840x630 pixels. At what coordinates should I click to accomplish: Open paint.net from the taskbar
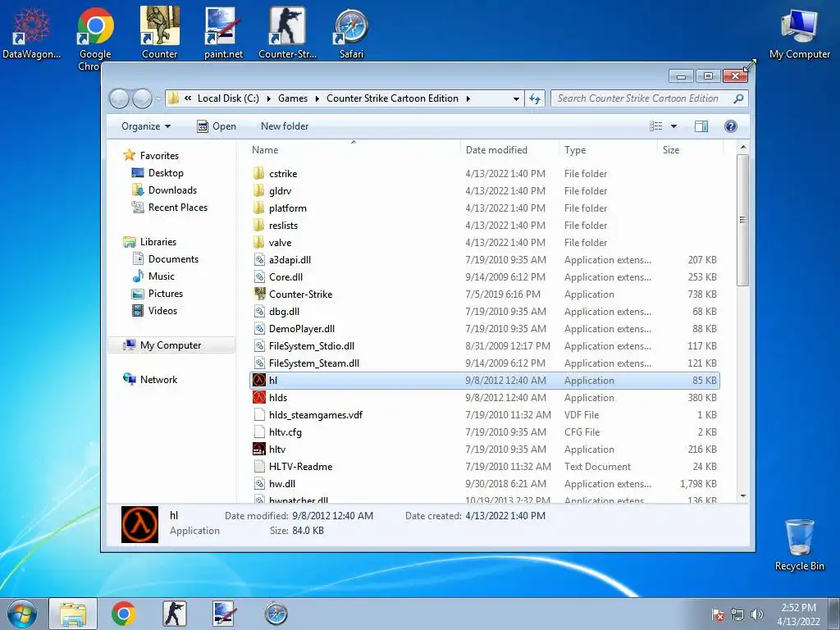[x=225, y=614]
